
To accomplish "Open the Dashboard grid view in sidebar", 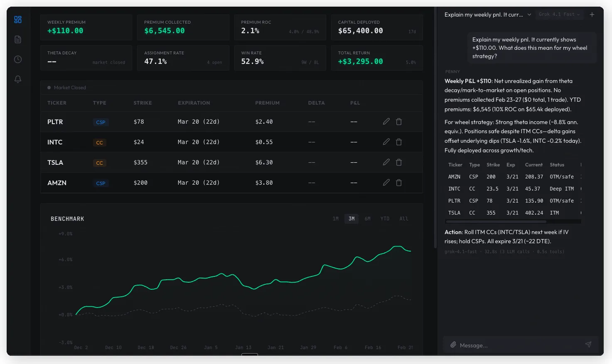I will tap(17, 19).
